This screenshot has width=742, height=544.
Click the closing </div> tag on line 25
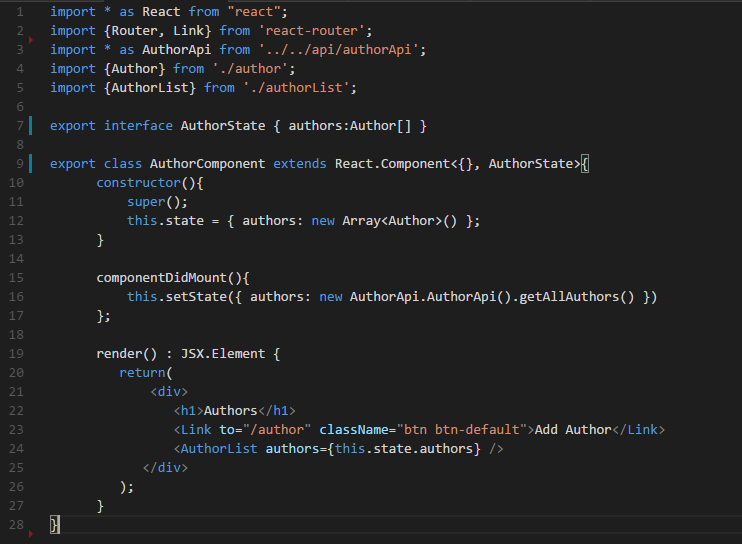pos(165,468)
